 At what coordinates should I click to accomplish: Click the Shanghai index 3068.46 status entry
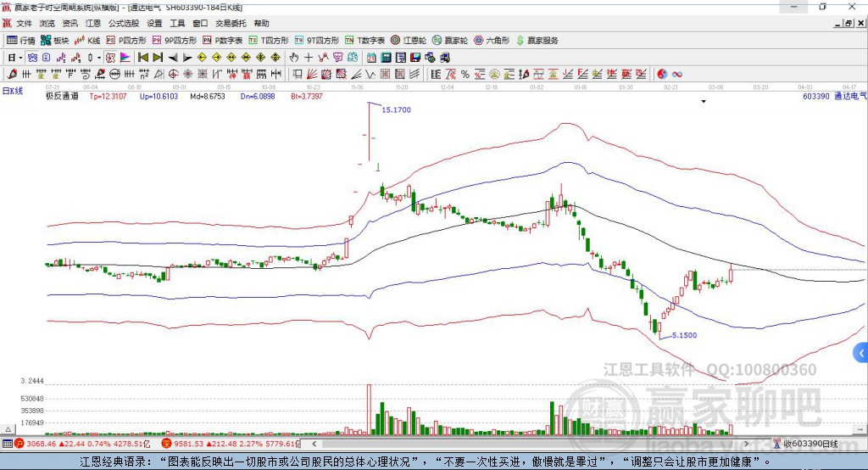coord(82,444)
